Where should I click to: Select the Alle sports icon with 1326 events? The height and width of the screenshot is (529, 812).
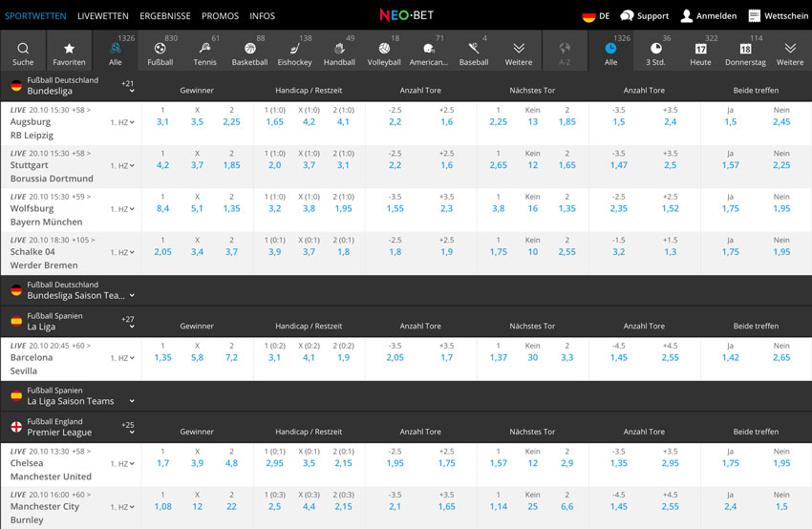115,48
